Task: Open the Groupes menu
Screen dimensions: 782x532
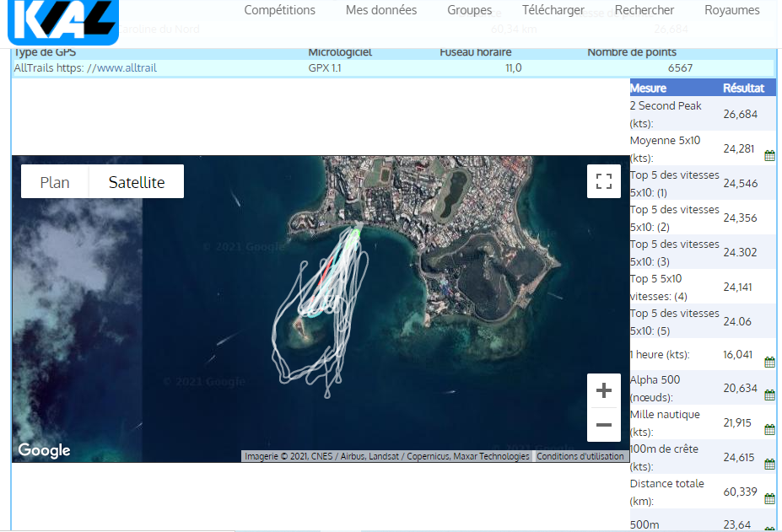Action: click(x=469, y=10)
